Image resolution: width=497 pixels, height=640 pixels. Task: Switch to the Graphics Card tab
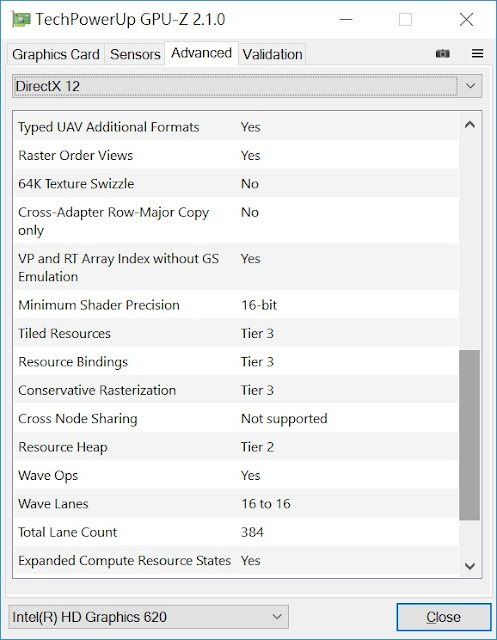point(56,54)
